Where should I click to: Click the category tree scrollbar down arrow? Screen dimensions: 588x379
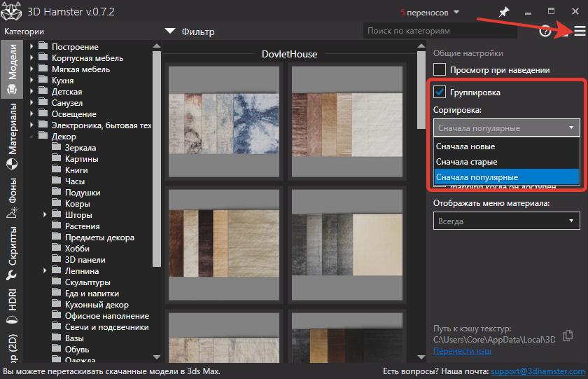[x=157, y=357]
